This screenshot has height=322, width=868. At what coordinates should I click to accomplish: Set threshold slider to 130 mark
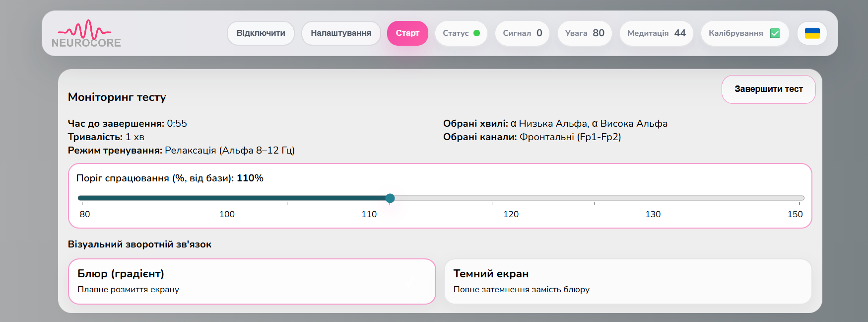595,198
